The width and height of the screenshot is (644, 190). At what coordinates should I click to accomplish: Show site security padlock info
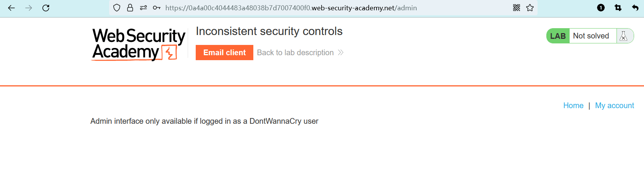point(130,8)
